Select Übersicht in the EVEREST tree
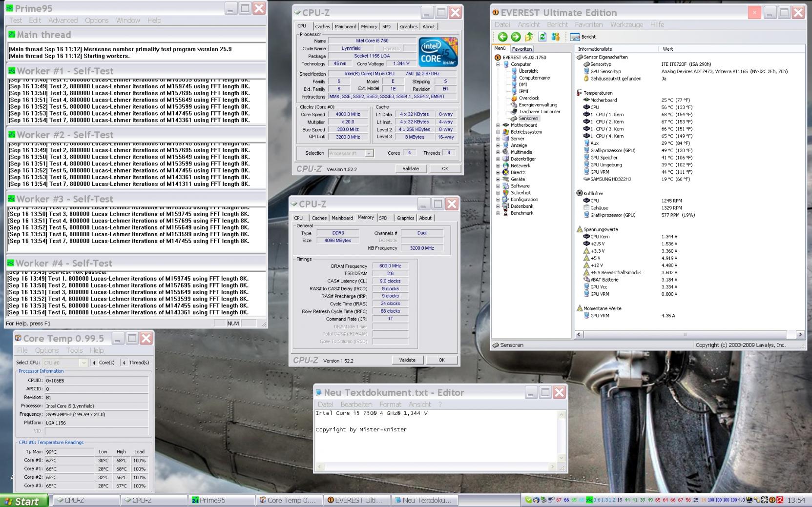 pyautogui.click(x=528, y=71)
